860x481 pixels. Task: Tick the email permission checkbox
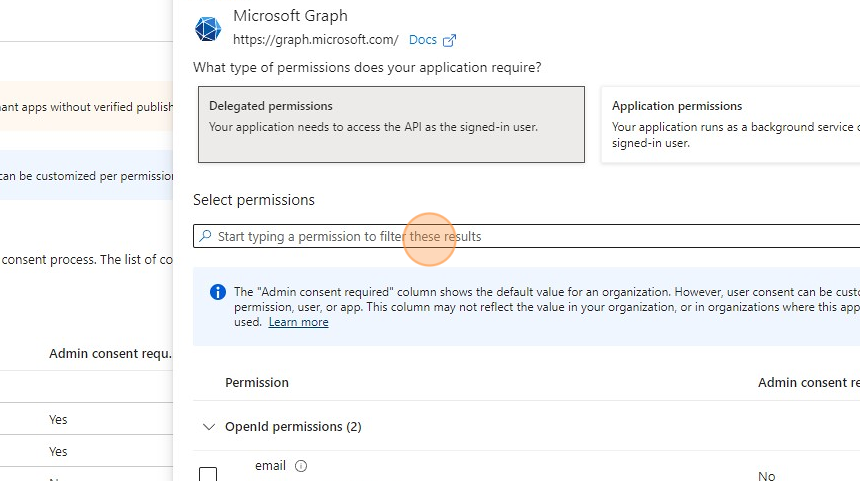208,474
